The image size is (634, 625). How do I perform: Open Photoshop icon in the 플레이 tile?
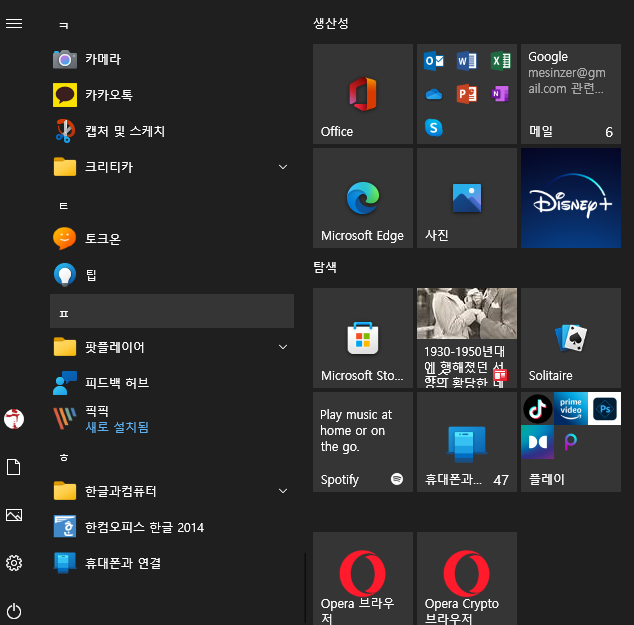[x=604, y=408]
